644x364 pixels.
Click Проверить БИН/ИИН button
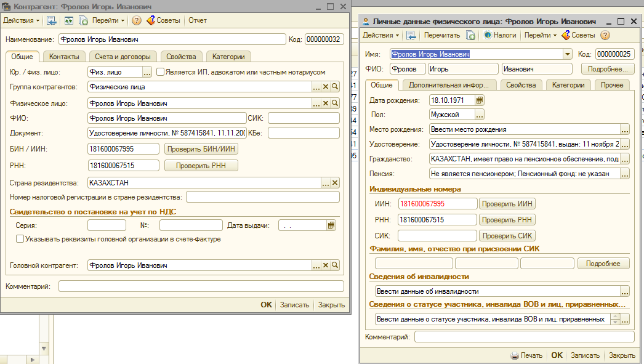201,148
